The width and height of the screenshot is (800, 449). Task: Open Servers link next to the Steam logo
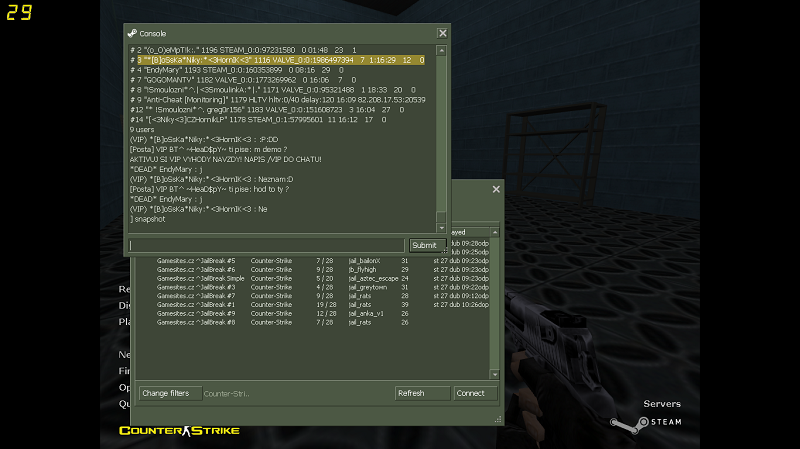click(662, 404)
